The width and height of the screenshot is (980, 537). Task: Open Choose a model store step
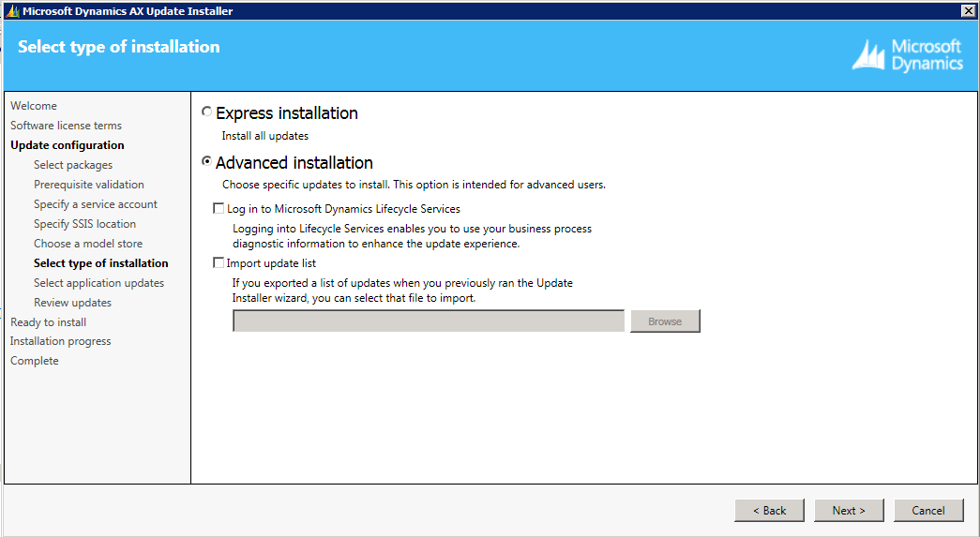coord(88,244)
